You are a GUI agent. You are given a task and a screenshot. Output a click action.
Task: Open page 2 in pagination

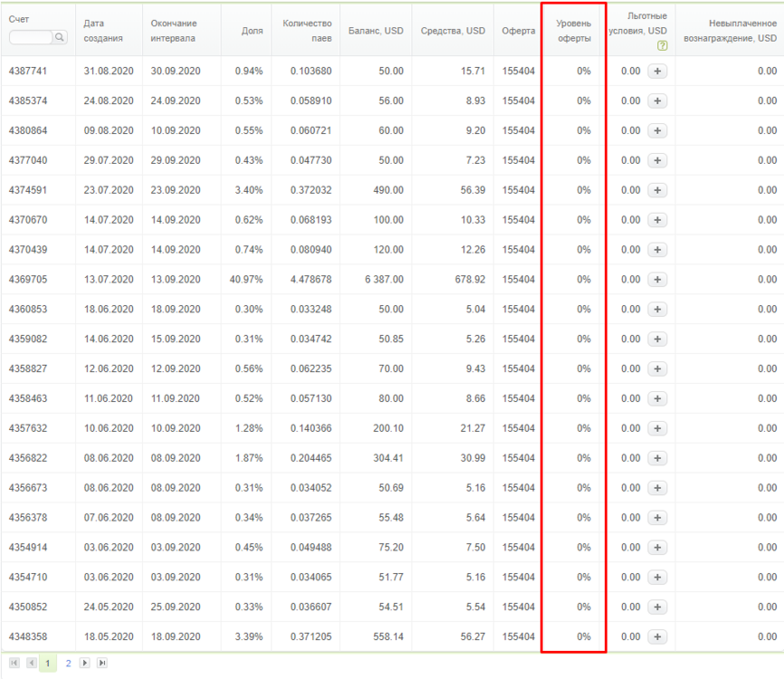69,664
